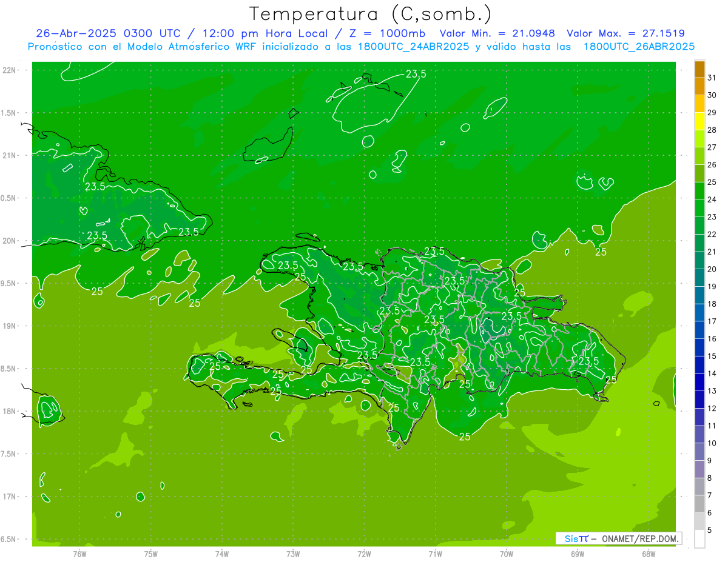
Task: Click the "20N" latitude label
Action: (10, 241)
